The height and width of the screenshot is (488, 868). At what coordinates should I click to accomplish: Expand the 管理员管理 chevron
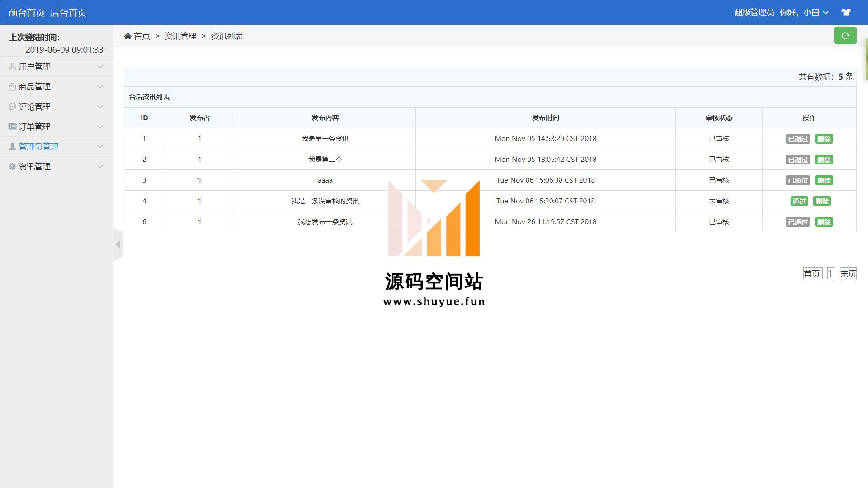pyautogui.click(x=100, y=146)
